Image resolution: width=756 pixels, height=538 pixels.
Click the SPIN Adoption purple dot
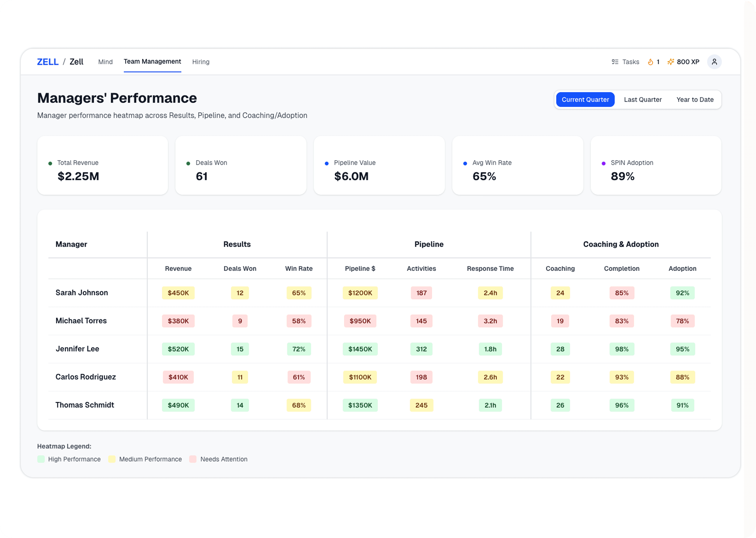point(603,163)
